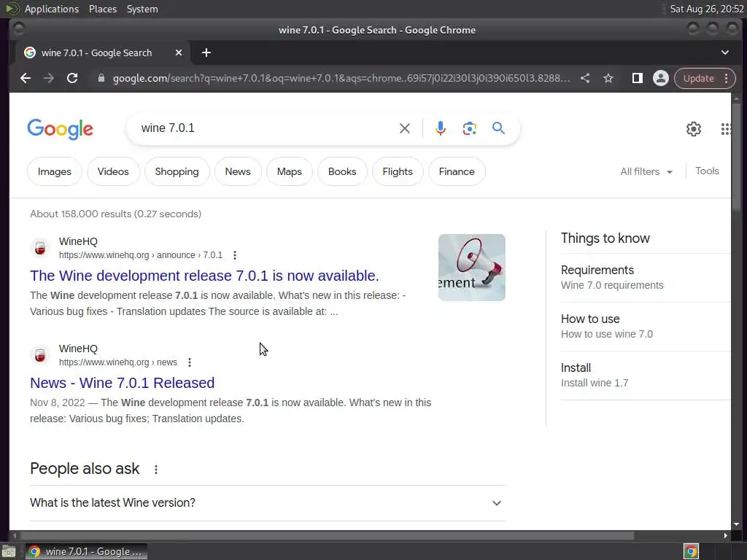Image resolution: width=747 pixels, height=560 pixels.
Task: Open Google apps grid
Action: tap(725, 128)
